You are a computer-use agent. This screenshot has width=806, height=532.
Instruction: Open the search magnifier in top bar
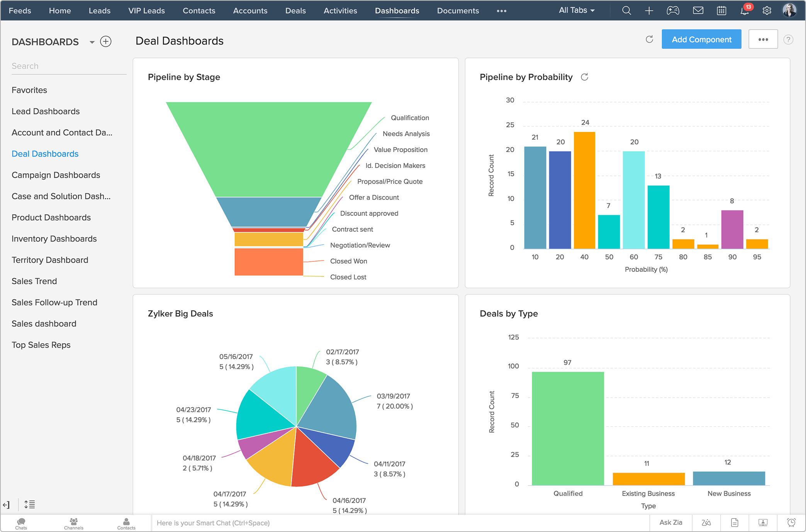pyautogui.click(x=626, y=11)
